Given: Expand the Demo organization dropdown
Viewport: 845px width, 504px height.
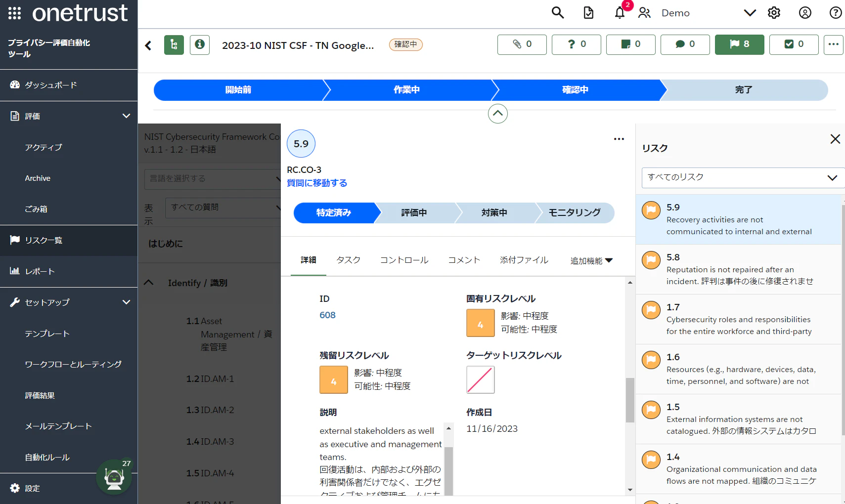Looking at the screenshot, I should point(750,13).
